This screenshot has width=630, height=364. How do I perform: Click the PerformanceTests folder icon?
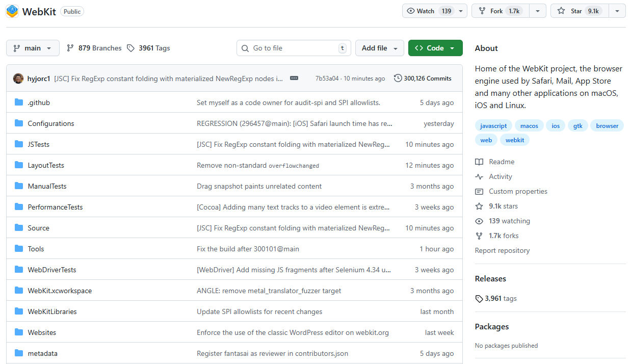coord(19,207)
